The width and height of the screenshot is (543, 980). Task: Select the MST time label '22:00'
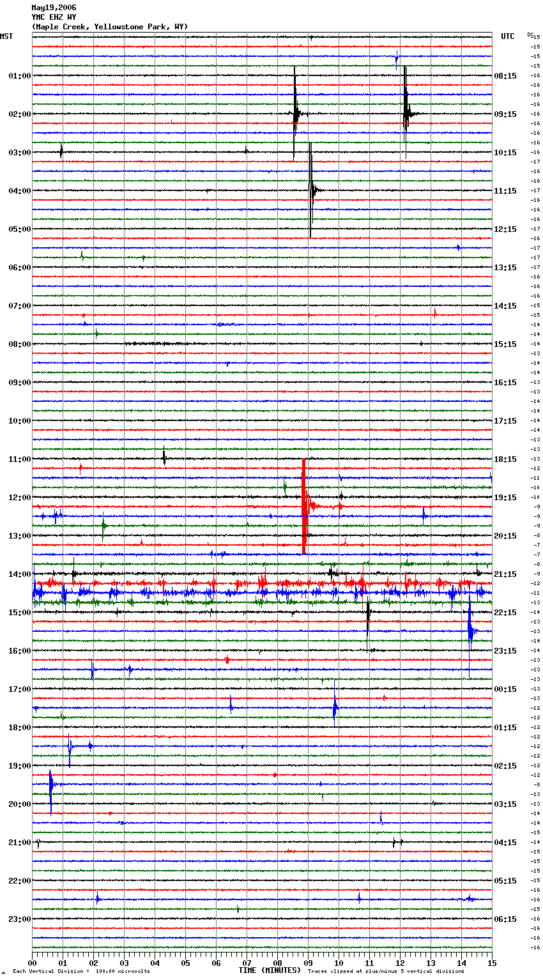click(x=20, y=881)
